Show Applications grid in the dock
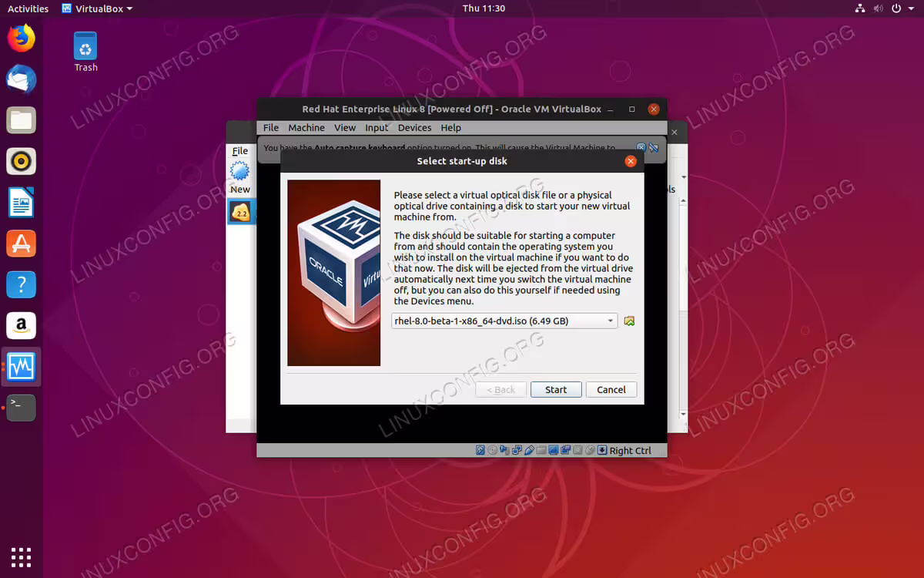 click(22, 556)
